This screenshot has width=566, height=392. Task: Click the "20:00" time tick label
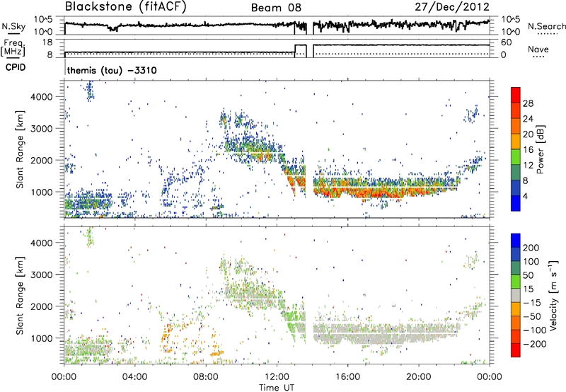[x=418, y=376]
